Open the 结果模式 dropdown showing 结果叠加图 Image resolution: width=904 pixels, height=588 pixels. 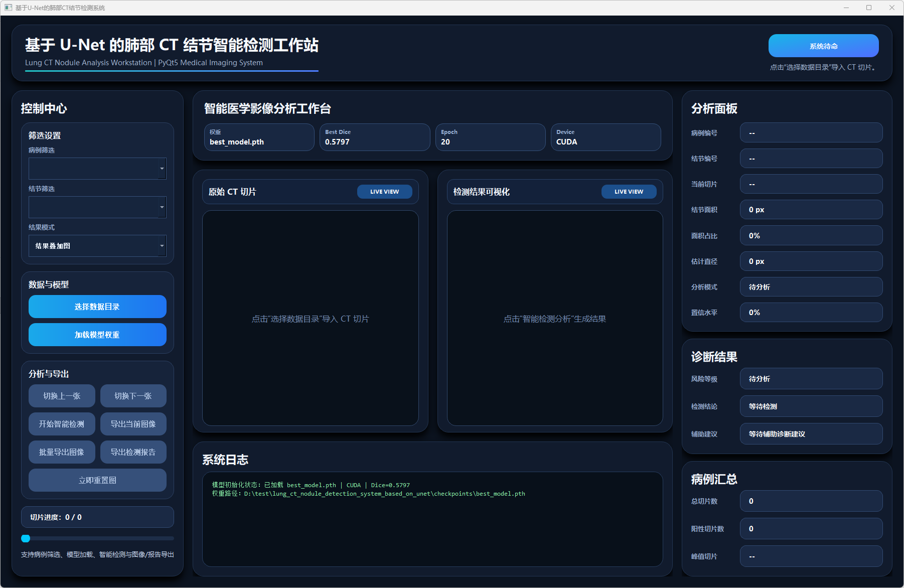pyautogui.click(x=97, y=246)
